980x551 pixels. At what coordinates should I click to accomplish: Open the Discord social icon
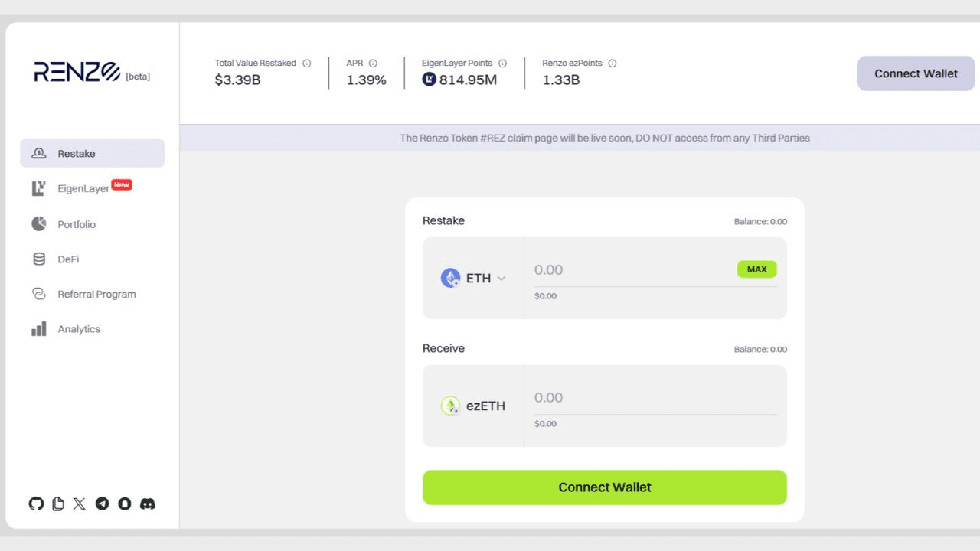[148, 504]
